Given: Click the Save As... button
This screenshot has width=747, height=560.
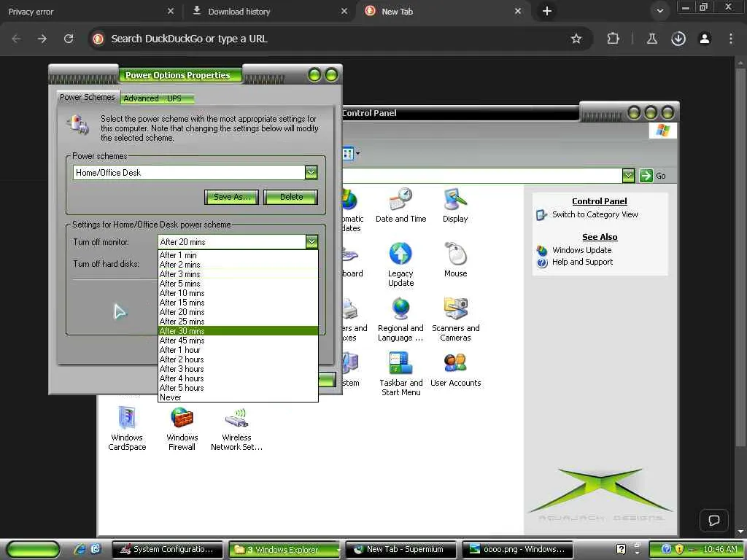Looking at the screenshot, I should click(x=231, y=197).
